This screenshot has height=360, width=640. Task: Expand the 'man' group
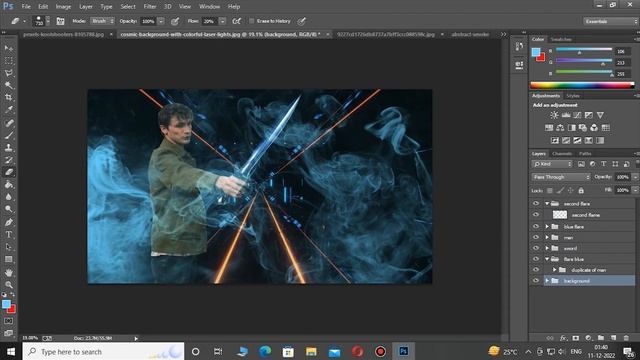point(547,237)
